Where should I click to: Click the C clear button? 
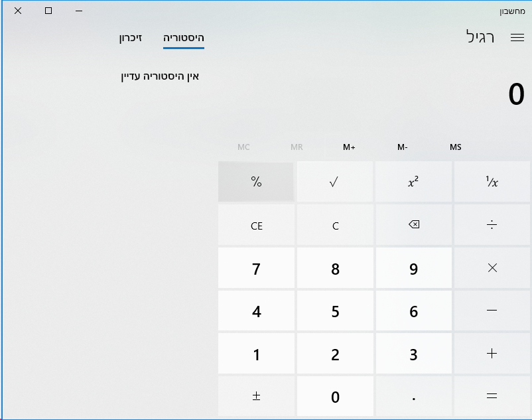point(335,224)
